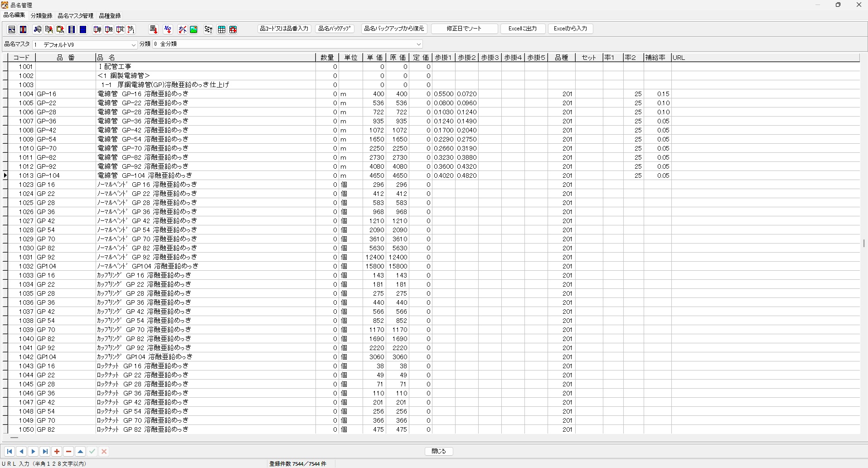The width and height of the screenshot is (868, 468).
Task: Click the 品名 column header
Action: pyautogui.click(x=205, y=58)
